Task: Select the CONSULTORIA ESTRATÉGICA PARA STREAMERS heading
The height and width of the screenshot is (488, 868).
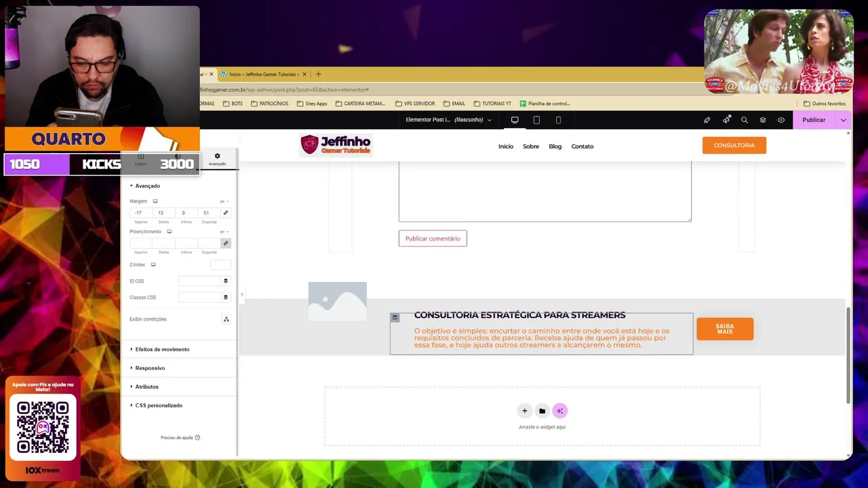Action: (x=520, y=315)
